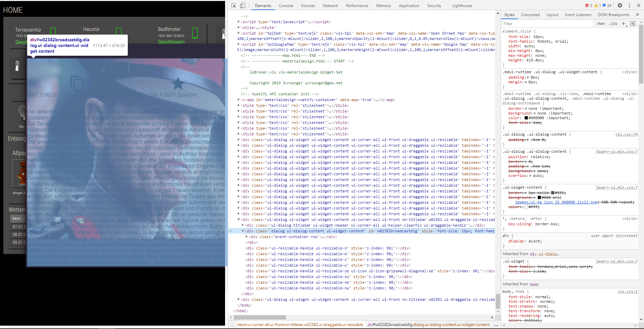Click the #000000 color swatch

tap(526, 118)
